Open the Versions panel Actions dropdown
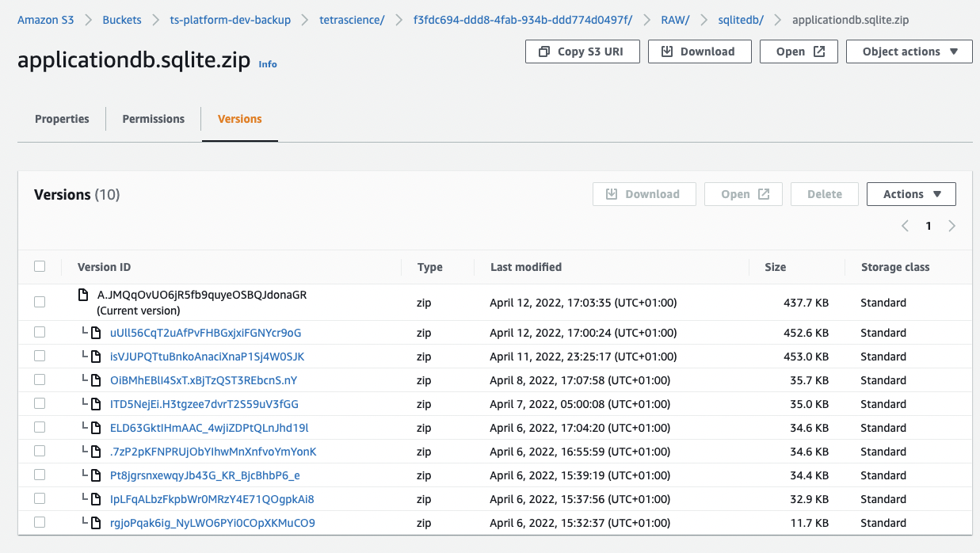Image resolution: width=980 pixels, height=553 pixels. click(x=911, y=194)
